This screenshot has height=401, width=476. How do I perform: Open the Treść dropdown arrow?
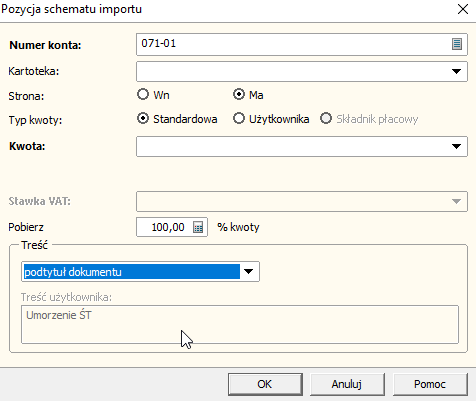[x=249, y=272]
